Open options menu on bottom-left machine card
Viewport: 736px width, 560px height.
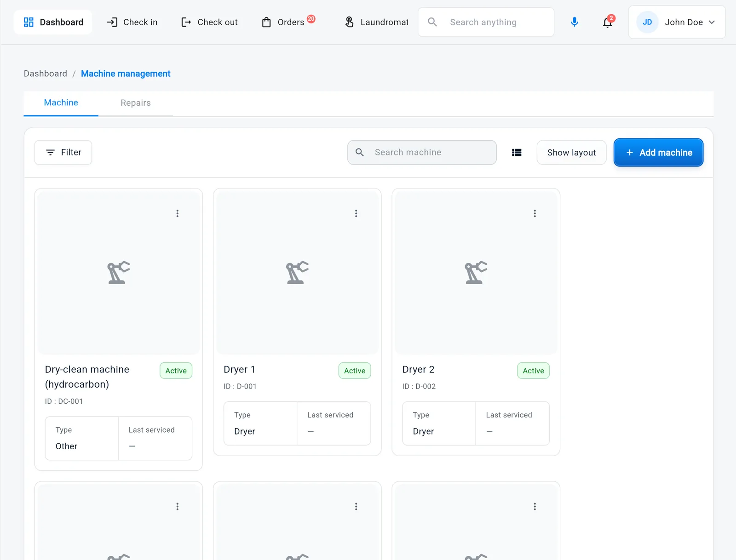coord(178,507)
